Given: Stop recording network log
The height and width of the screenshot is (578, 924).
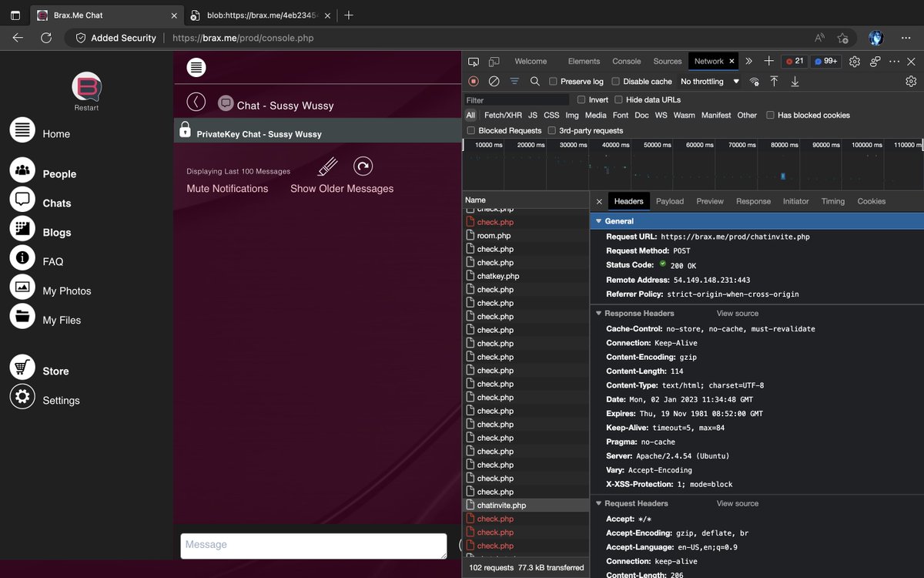Looking at the screenshot, I should tap(474, 81).
